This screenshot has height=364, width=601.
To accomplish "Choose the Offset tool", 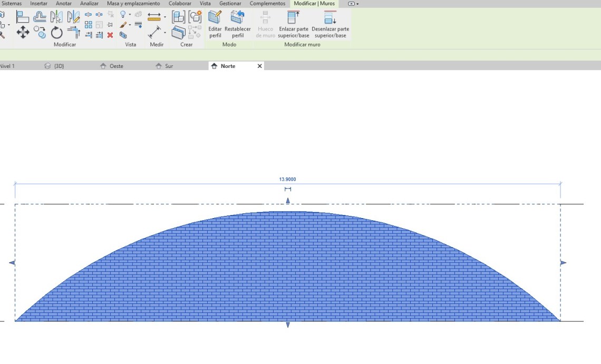I will click(x=40, y=17).
